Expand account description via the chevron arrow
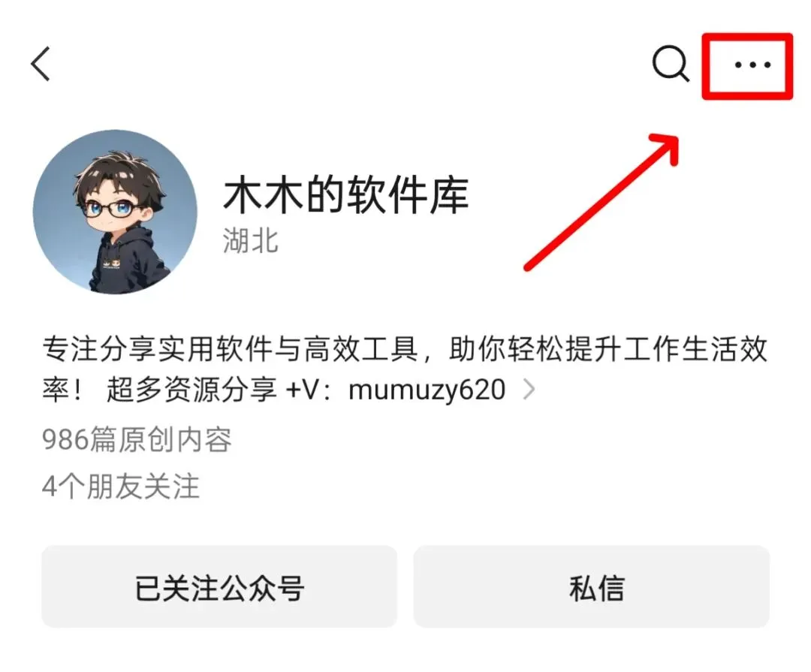811x672 pixels. click(x=529, y=390)
